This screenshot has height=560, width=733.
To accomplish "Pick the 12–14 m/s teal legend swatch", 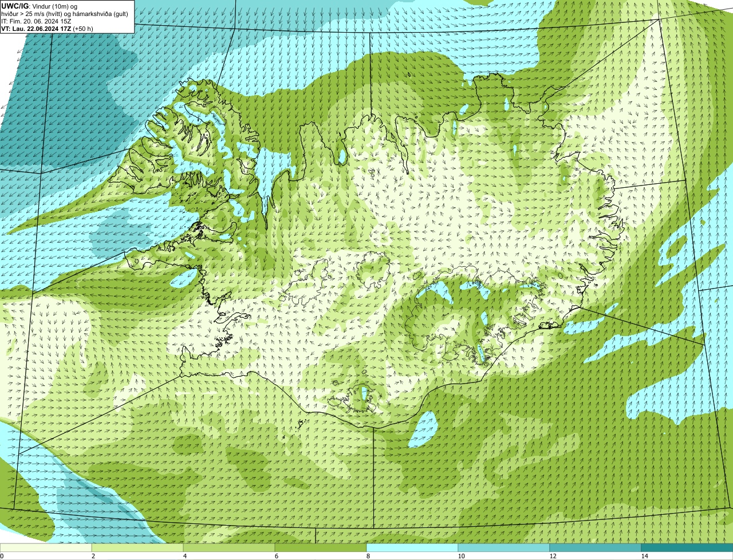I will tap(596, 547).
